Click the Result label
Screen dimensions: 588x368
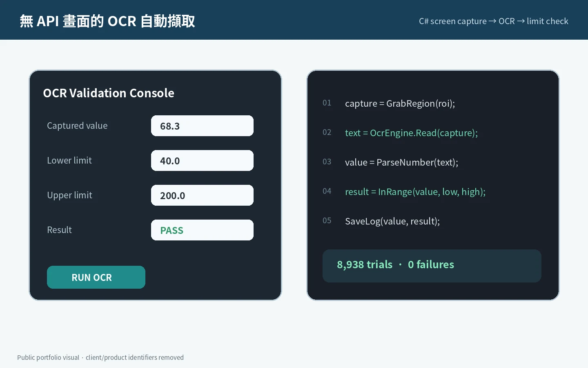click(59, 230)
